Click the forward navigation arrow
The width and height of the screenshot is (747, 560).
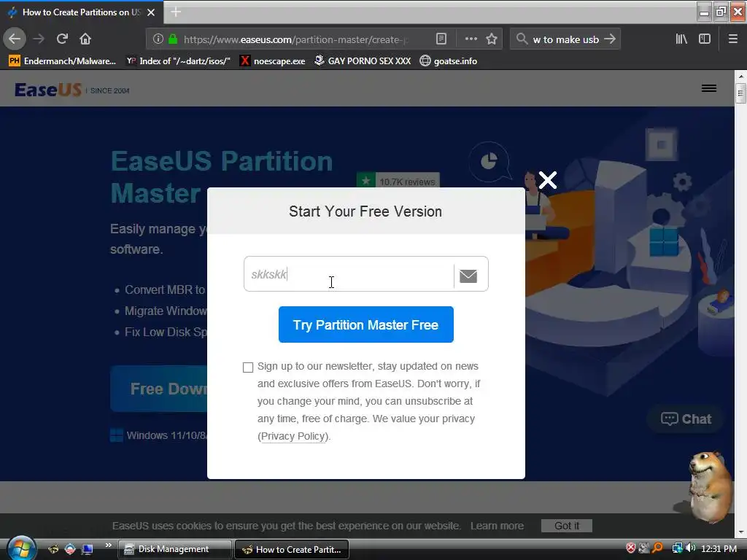(x=39, y=39)
